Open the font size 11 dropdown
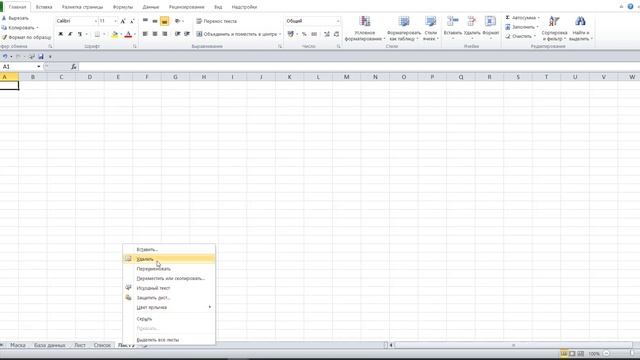The image size is (640, 360). click(116, 21)
